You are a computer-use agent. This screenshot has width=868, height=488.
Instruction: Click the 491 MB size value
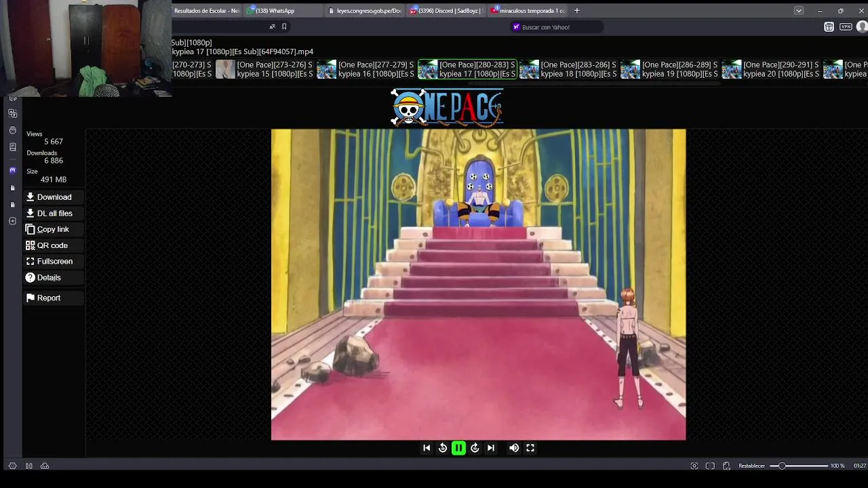(53, 180)
